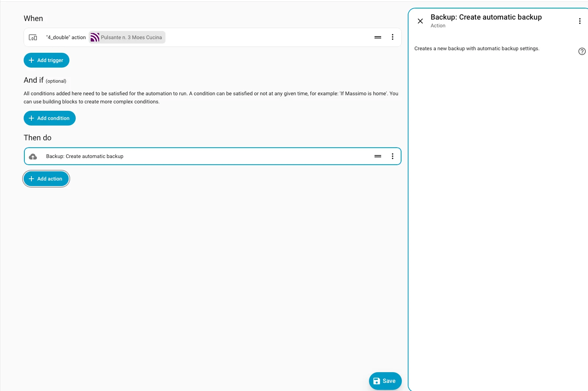588x391 pixels.
Task: Click the description text Creates a new backup
Action: pos(477,48)
